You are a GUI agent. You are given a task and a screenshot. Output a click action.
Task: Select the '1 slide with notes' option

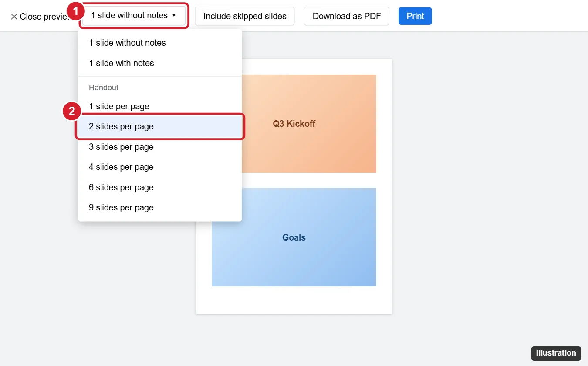pyautogui.click(x=160, y=63)
